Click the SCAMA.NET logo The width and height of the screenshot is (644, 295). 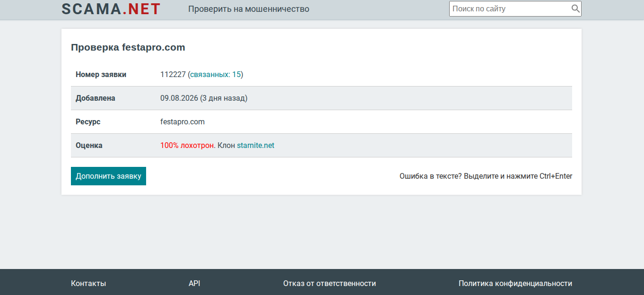pyautogui.click(x=111, y=9)
